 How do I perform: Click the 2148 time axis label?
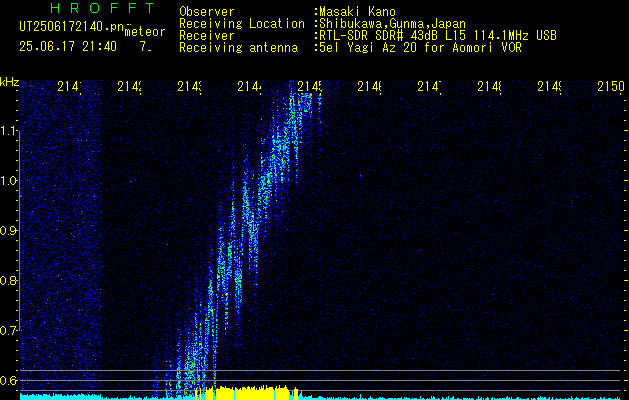(490, 86)
